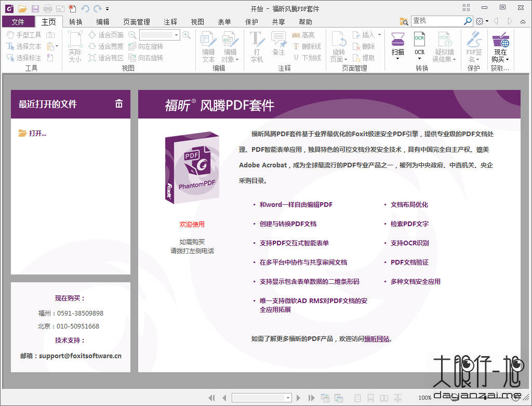Select the 备注 note tool
Viewport: 532px width, 406px height.
tap(278, 44)
